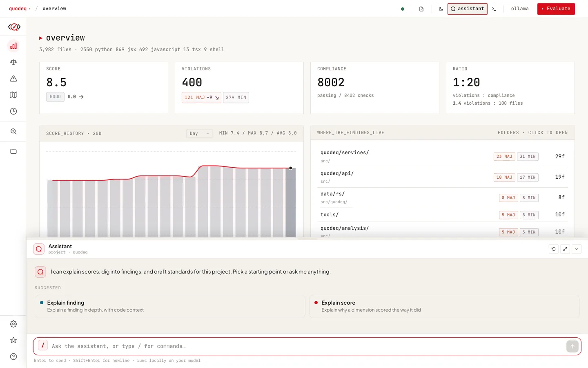Toggle the assistant panel button in top bar

(x=468, y=9)
